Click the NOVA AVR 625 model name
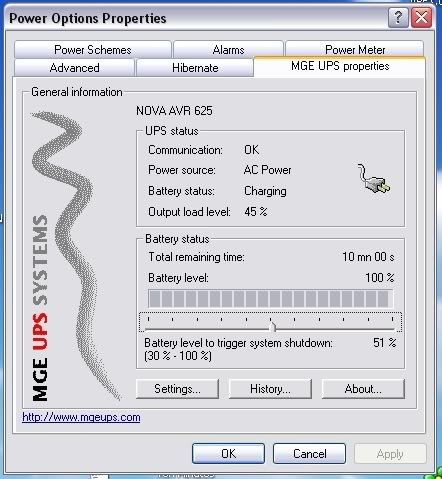Screen dimensions: 442x479 174,111
